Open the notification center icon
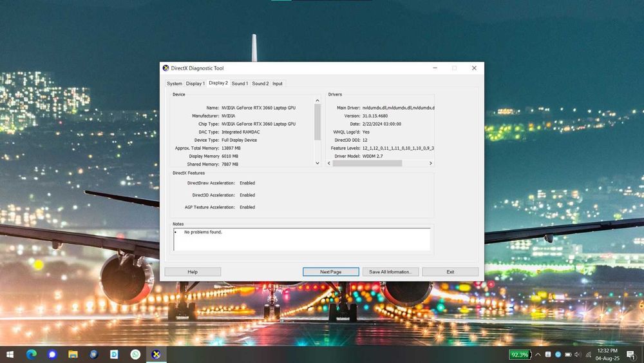Image resolution: width=644 pixels, height=363 pixels. tap(632, 355)
